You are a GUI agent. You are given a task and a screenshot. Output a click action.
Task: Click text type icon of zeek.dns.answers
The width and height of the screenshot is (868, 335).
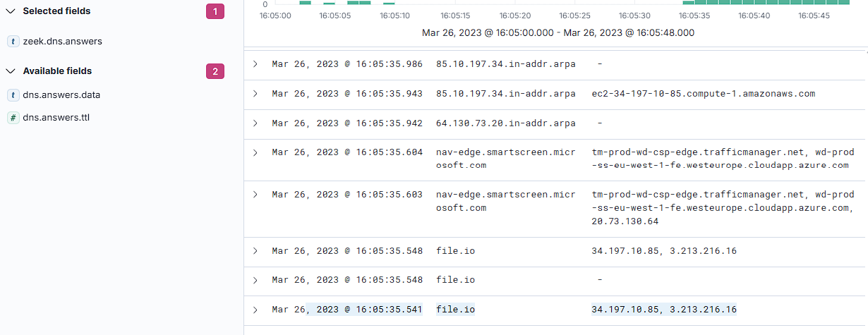tap(13, 42)
